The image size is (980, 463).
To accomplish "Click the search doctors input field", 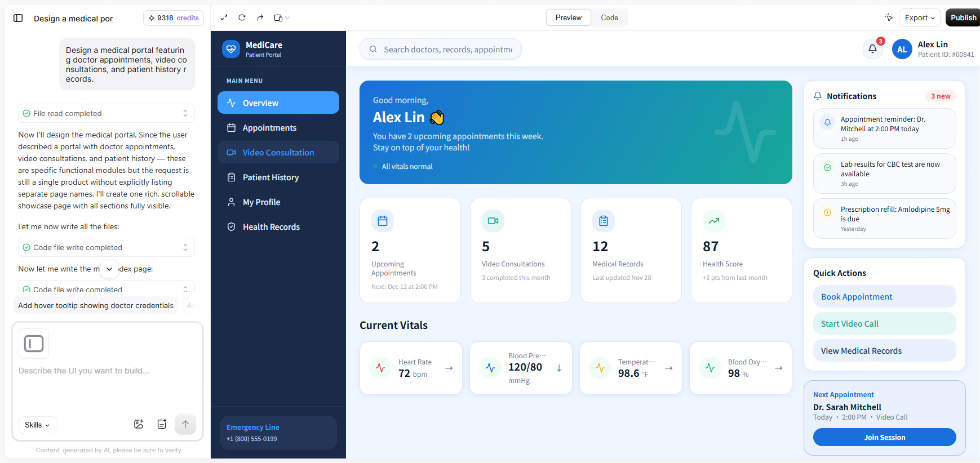I will click(x=441, y=49).
